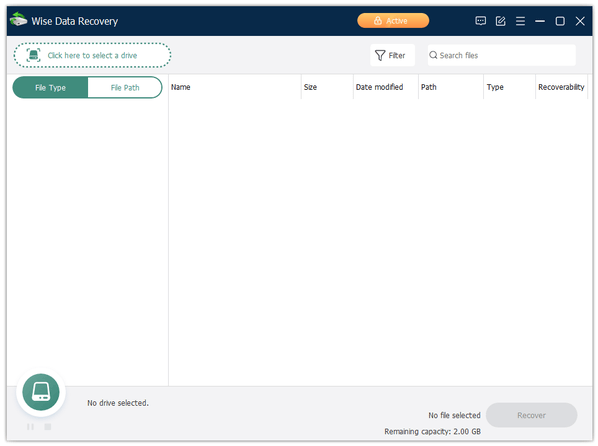Sort by the Path column header
The height and width of the screenshot is (446, 598).
(x=451, y=87)
